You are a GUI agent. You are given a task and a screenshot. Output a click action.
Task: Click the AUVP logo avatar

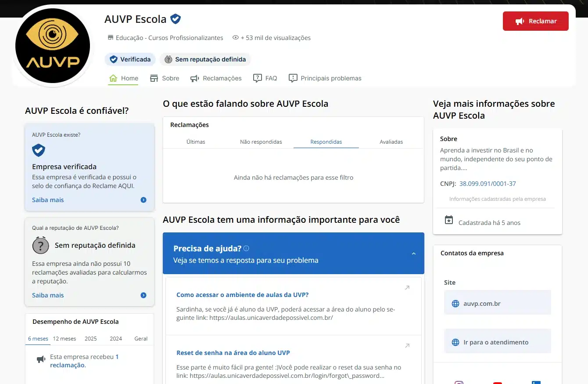click(x=53, y=46)
